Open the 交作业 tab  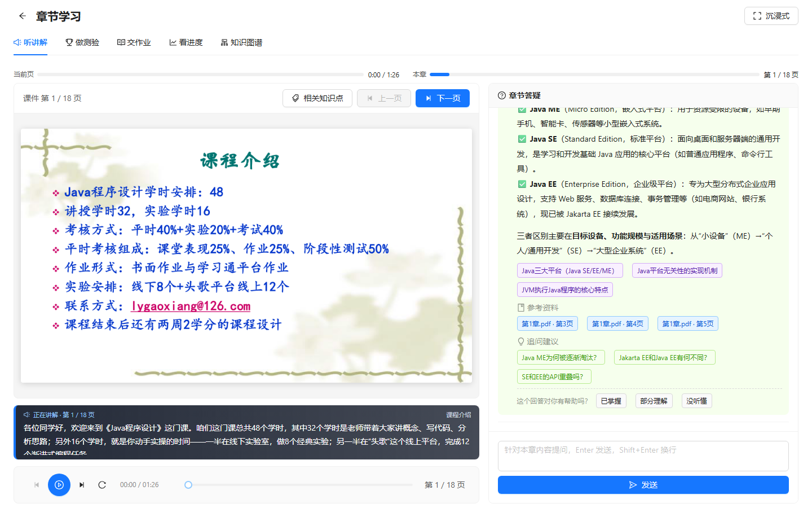click(x=134, y=42)
